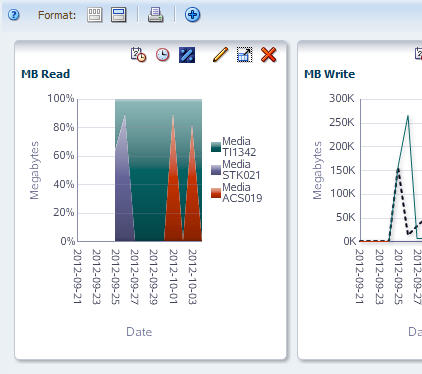Click the printer icon
The width and height of the screenshot is (422, 374).
click(x=156, y=15)
